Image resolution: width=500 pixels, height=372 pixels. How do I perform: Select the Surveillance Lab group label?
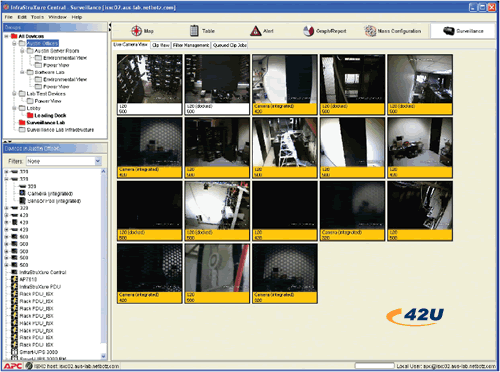click(x=46, y=123)
